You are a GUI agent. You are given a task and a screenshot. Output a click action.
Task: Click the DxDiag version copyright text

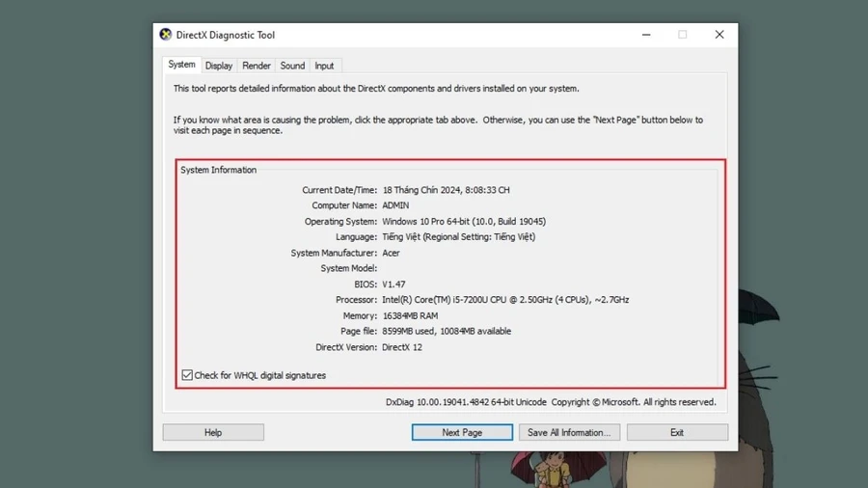(x=551, y=402)
